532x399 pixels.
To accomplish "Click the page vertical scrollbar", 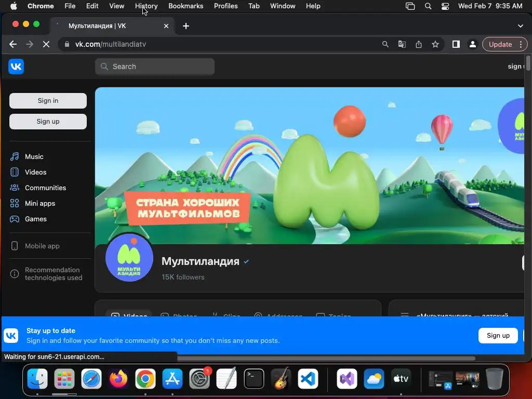I will point(528,63).
